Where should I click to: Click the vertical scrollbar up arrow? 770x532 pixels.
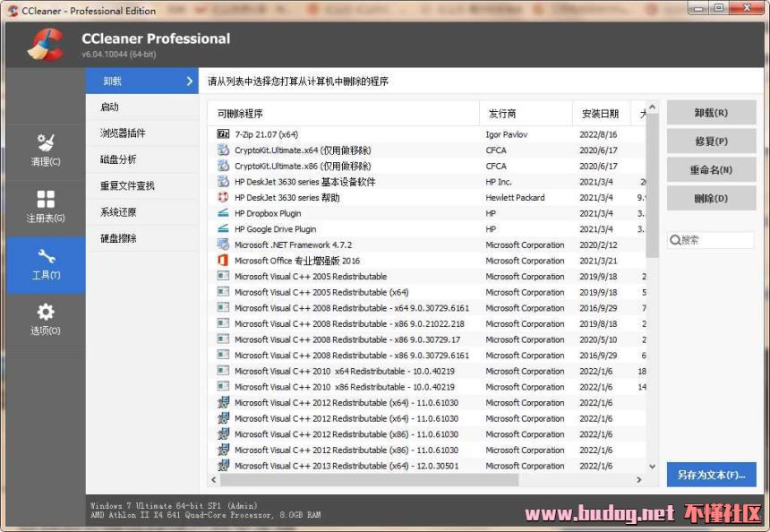tap(652, 107)
